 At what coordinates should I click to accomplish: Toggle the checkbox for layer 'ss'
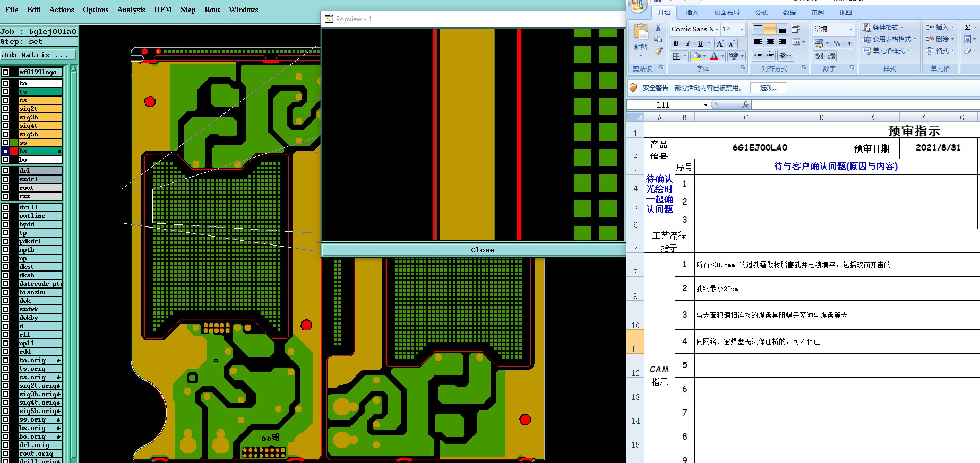click(5, 143)
